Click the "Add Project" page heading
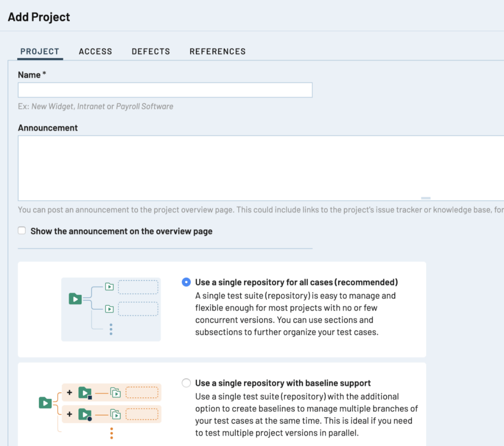 (x=39, y=17)
